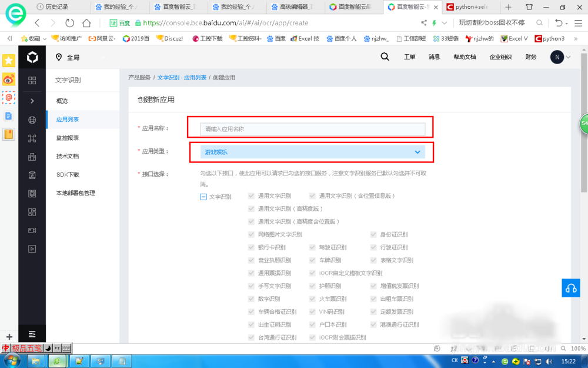Click the Windows Start button

[x=12, y=362]
